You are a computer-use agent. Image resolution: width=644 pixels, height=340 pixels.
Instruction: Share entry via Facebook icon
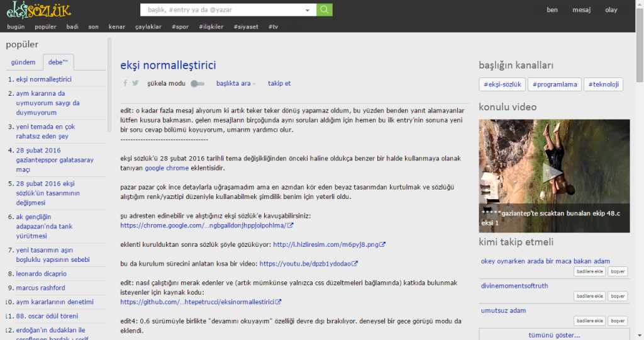tap(125, 83)
